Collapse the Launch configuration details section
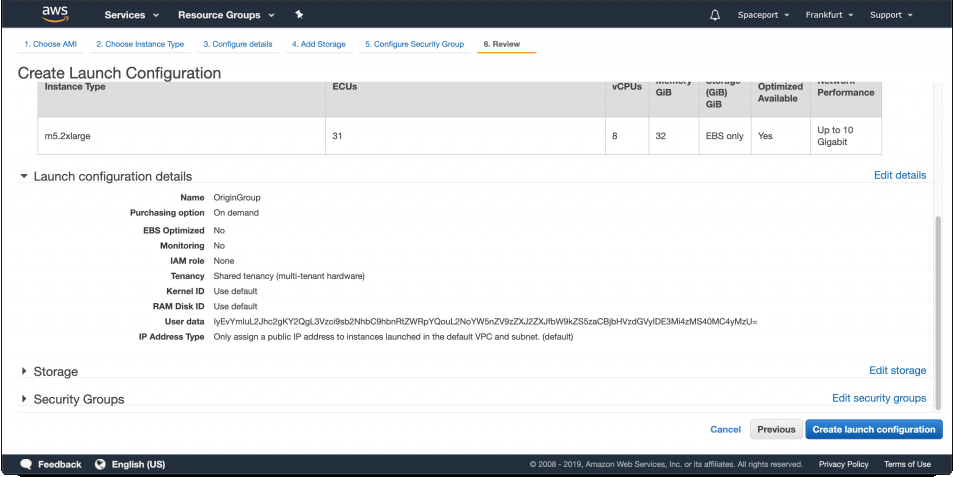This screenshot has height=477, width=953. coord(24,176)
